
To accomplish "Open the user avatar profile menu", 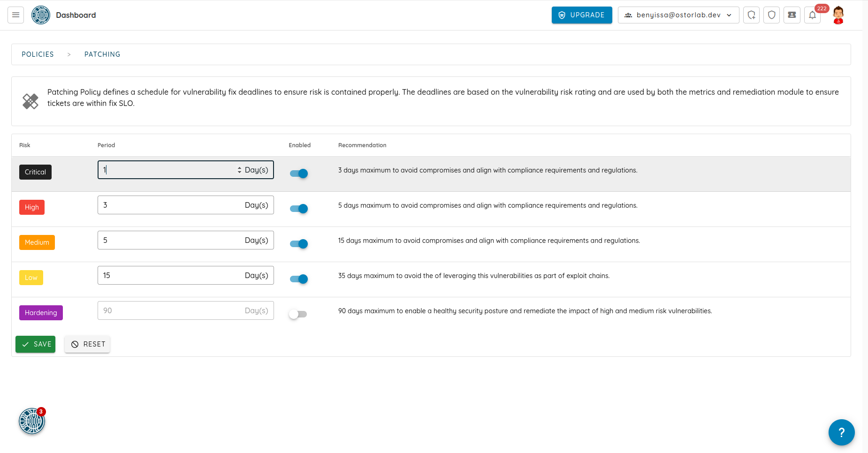I will 838,15.
